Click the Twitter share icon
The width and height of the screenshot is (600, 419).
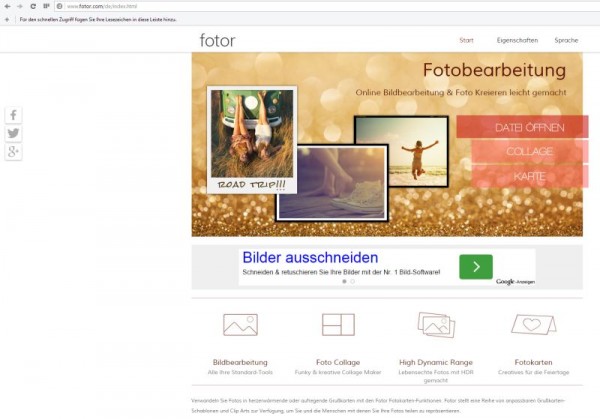(x=13, y=133)
